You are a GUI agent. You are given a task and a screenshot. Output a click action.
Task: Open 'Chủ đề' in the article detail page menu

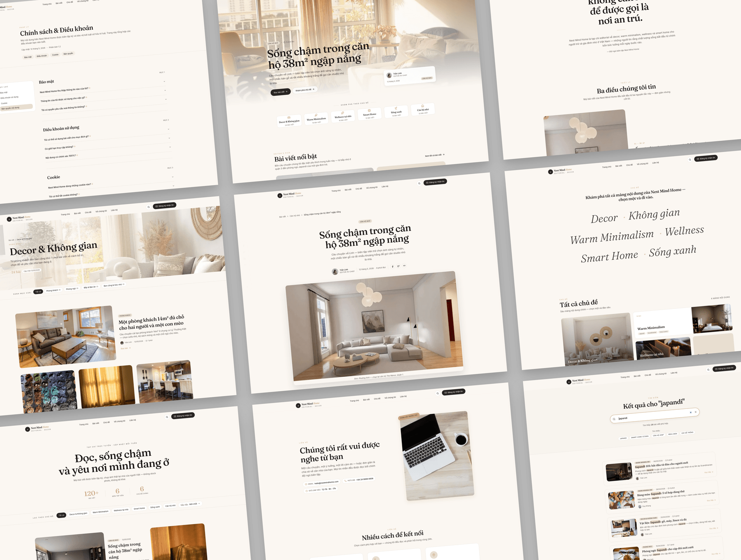click(x=359, y=189)
